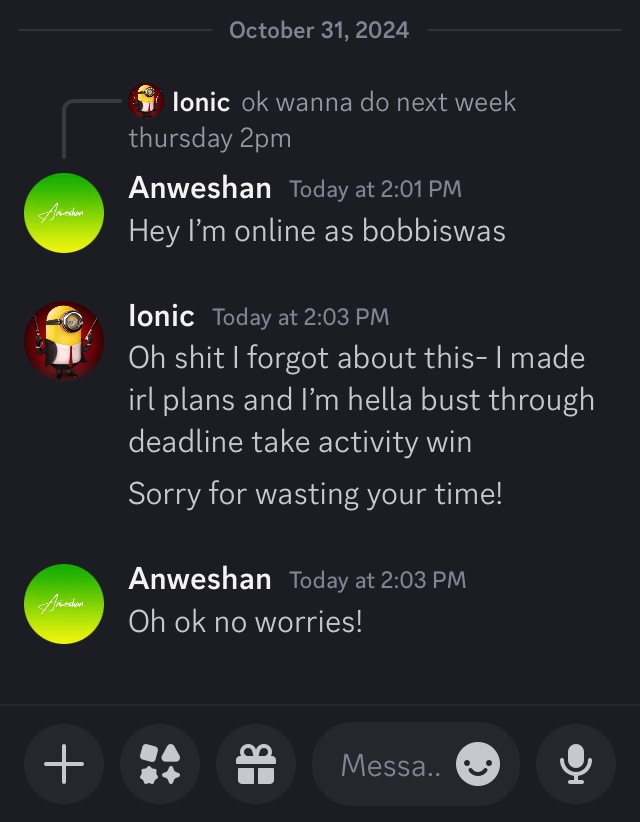This screenshot has width=640, height=822.
Task: Select message "Hey I'm online as bobbiswas"
Action: click(317, 231)
